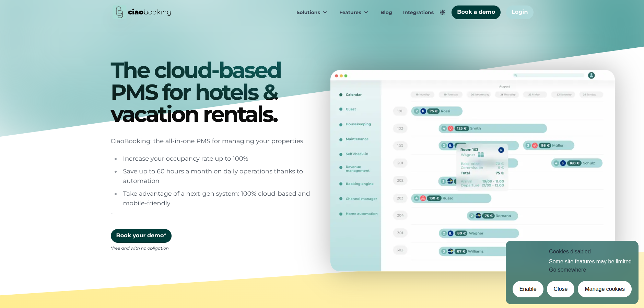
Task: Click "Some site features may be limited" text
Action: pyautogui.click(x=590, y=262)
